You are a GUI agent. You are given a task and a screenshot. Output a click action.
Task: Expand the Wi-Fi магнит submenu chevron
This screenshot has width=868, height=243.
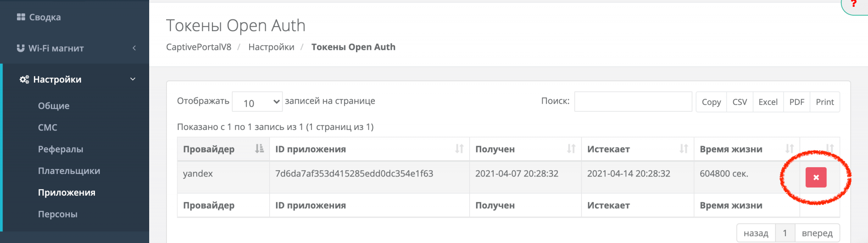coord(134,48)
